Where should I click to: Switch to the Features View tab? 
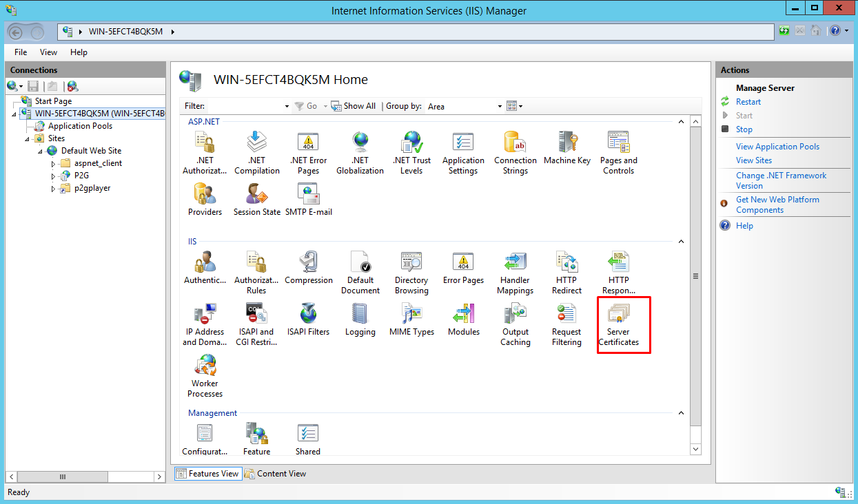207,474
